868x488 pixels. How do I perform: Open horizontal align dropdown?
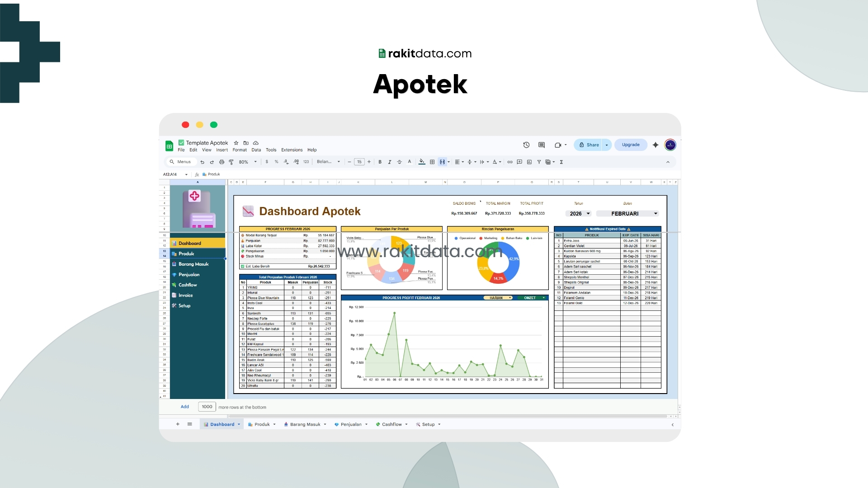[x=459, y=162]
